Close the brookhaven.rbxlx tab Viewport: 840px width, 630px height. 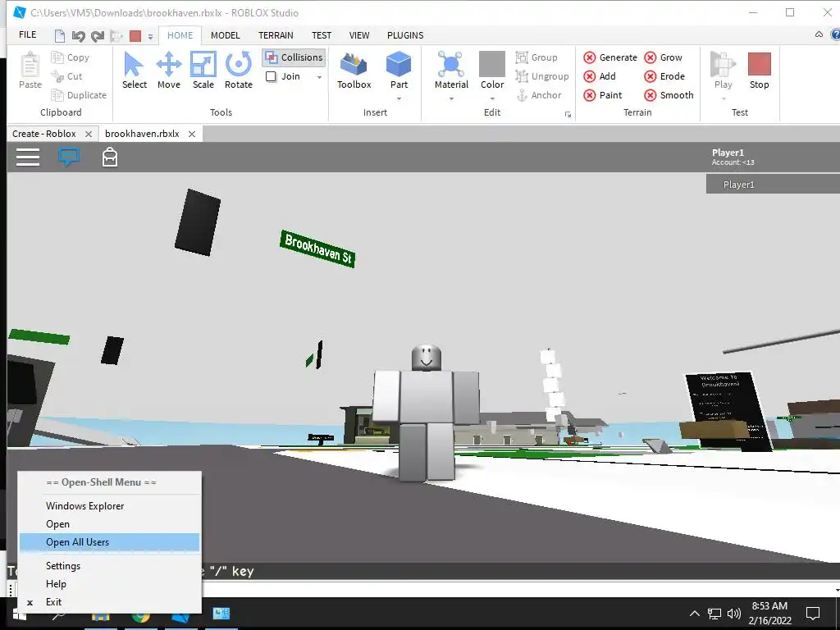192,134
